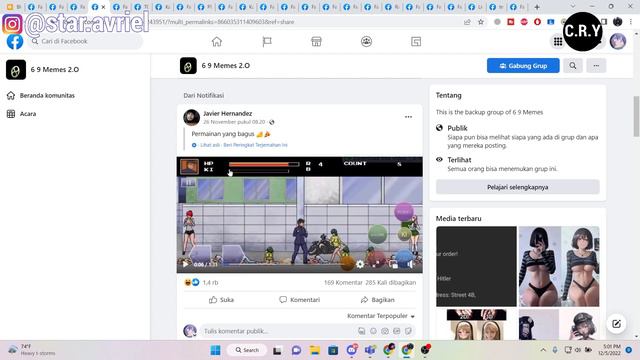This screenshot has height=360, width=640.
Task: Open account profile avatar at top right
Action: 618,41
